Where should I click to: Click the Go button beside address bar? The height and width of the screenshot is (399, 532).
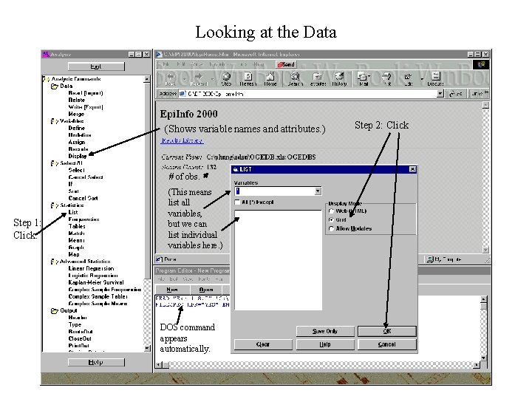457,94
